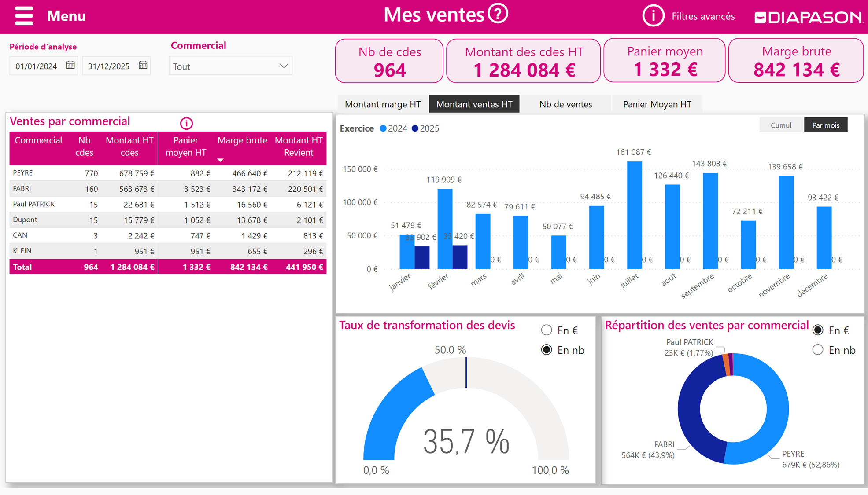Click the Ventes par commercial info icon
868x495 pixels.
pyautogui.click(x=186, y=123)
